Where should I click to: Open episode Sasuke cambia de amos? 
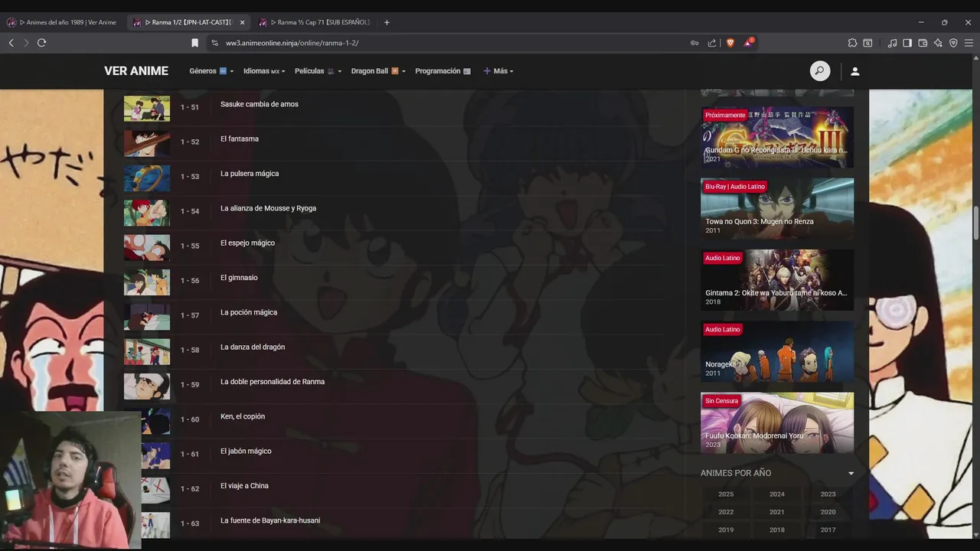(x=260, y=104)
